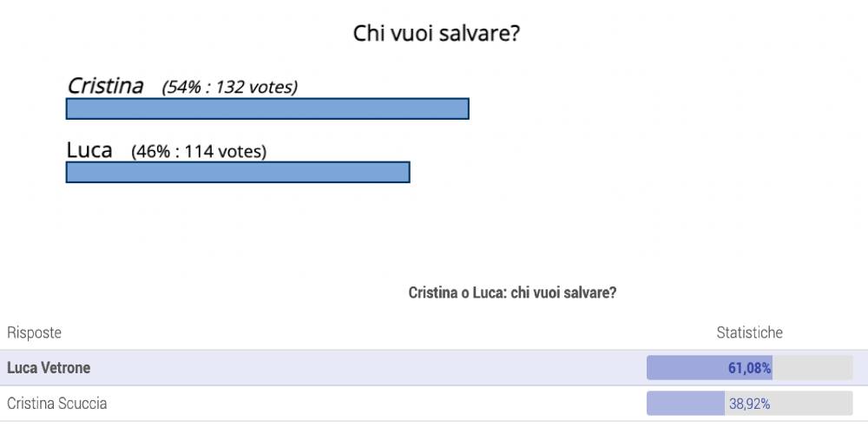Click the "54% : 132 votes" text
The width and height of the screenshot is (868, 434).
pos(230,88)
